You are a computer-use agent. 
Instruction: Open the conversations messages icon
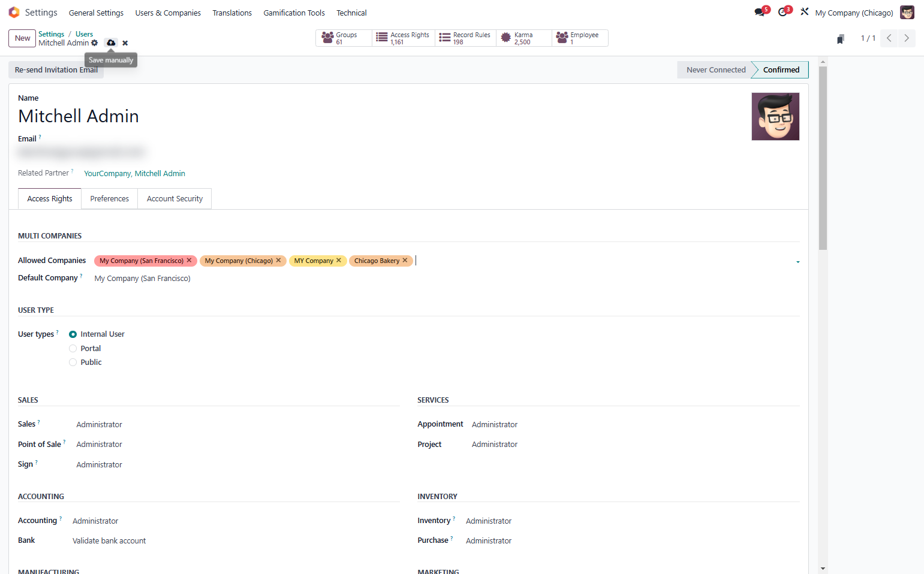pyautogui.click(x=760, y=13)
